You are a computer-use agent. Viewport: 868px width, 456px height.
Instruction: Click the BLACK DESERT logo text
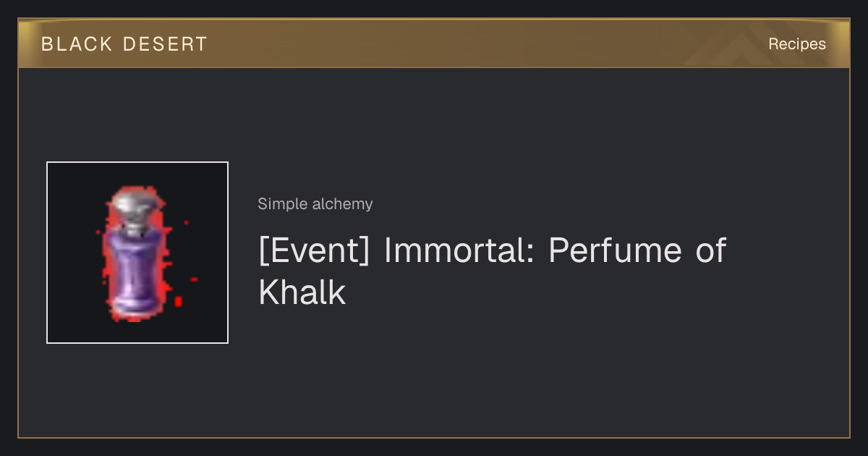[x=124, y=44]
